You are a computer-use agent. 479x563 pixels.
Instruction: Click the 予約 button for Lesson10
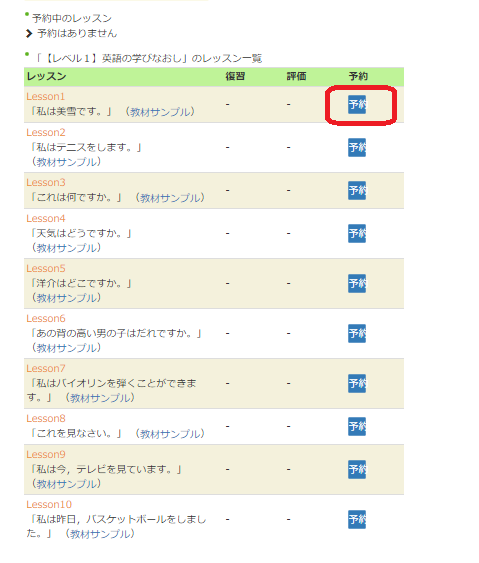click(x=357, y=519)
